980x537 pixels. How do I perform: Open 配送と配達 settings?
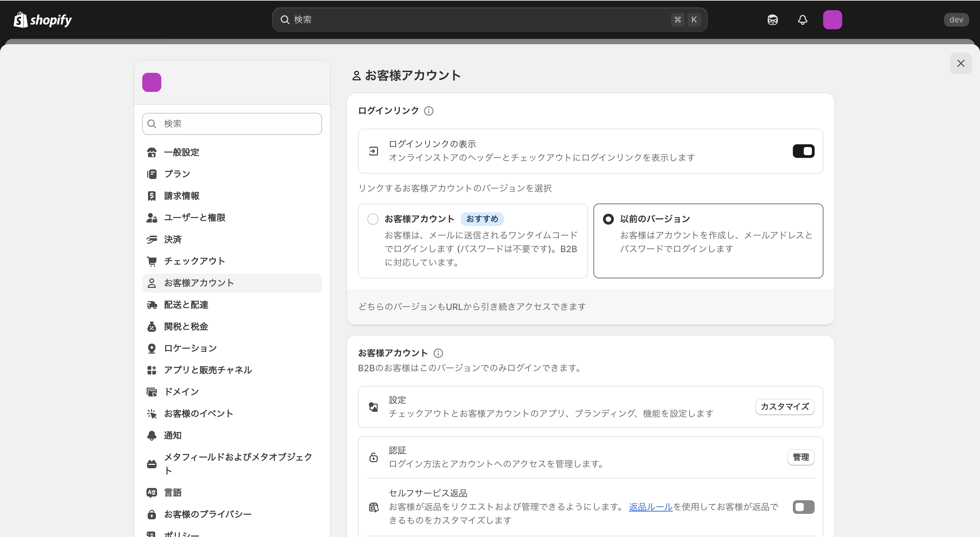232,305
